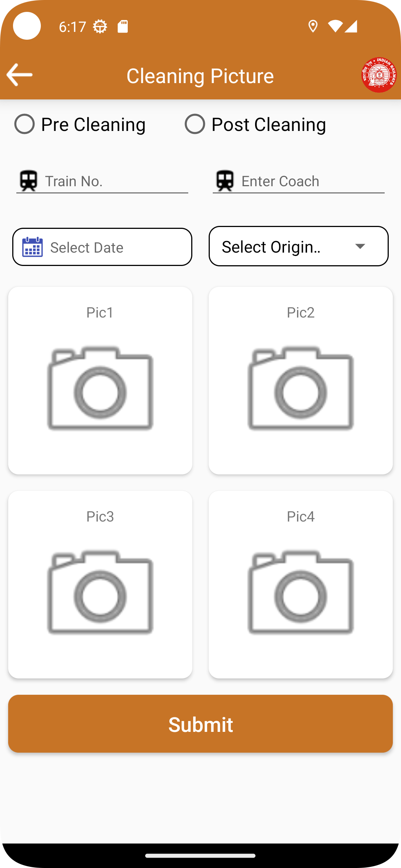Tap the Indian Railways logo
This screenshot has width=401, height=868.
point(379,75)
